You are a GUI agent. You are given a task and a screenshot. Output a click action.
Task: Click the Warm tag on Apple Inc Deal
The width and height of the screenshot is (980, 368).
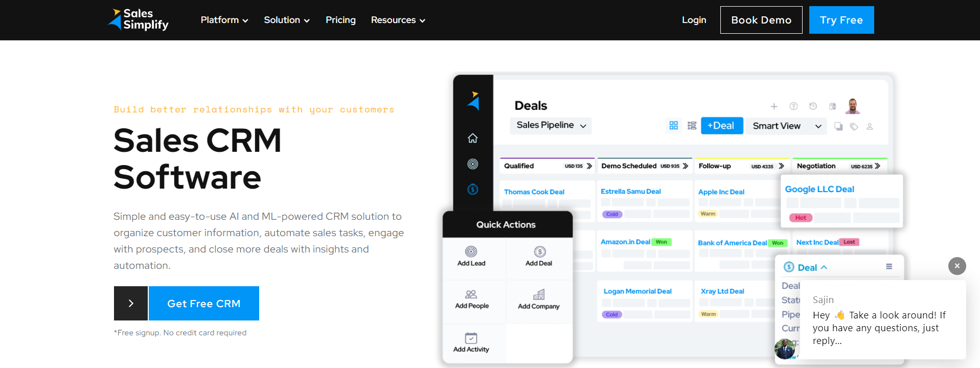pos(708,214)
